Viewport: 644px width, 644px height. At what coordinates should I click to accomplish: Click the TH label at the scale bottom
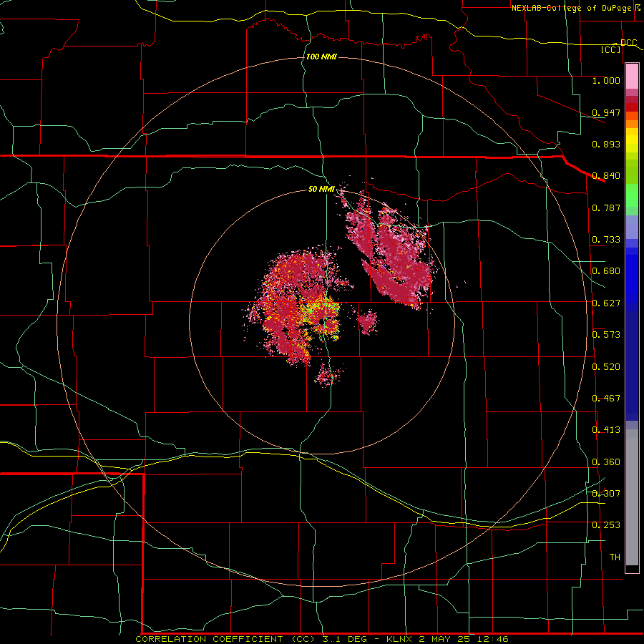[x=615, y=557]
